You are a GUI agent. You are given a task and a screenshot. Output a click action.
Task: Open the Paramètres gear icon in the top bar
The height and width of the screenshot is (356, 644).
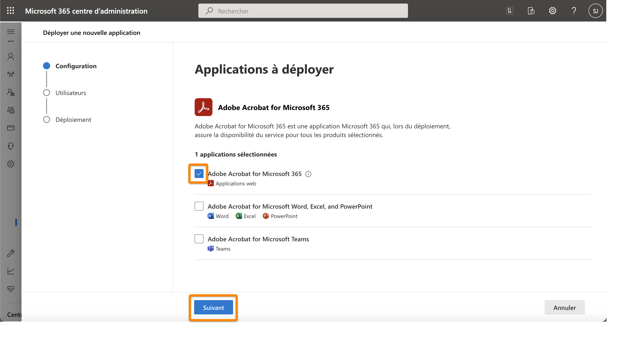tap(552, 11)
